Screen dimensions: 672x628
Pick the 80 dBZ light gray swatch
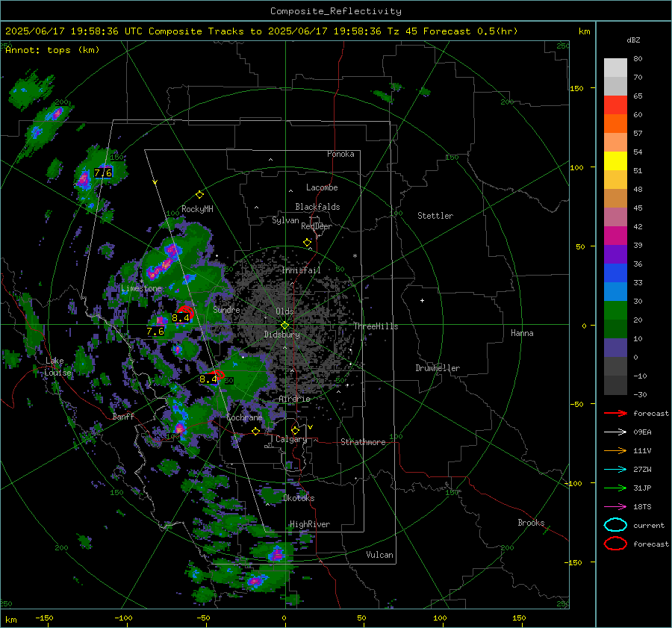pyautogui.click(x=615, y=68)
